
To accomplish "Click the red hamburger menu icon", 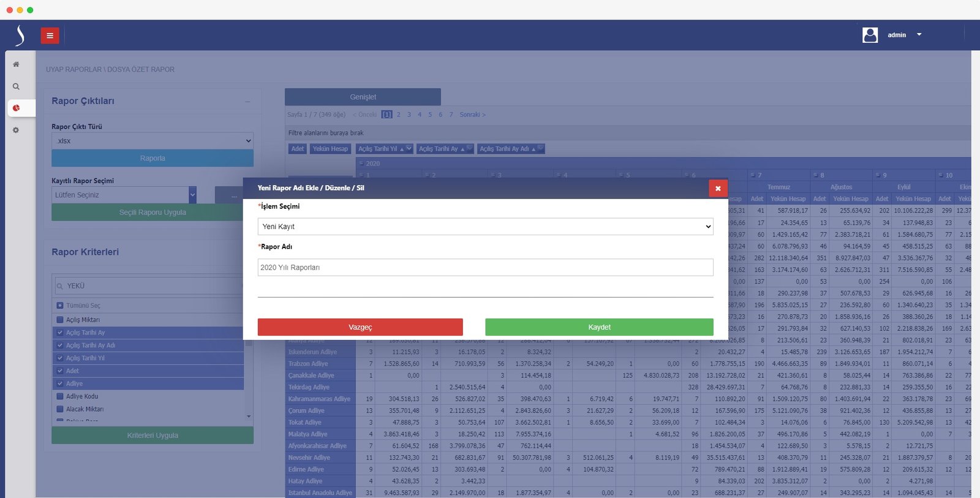I will (x=50, y=36).
